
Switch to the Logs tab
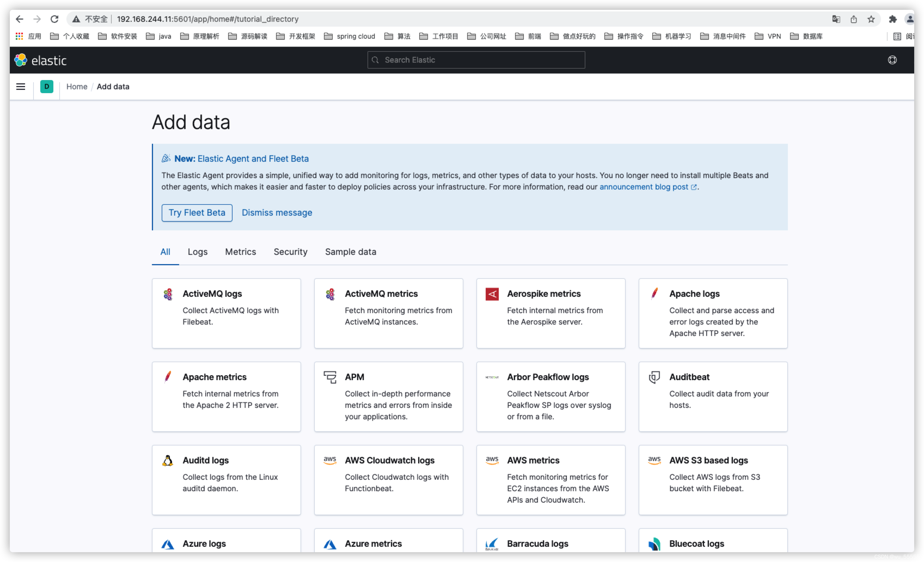[197, 252]
